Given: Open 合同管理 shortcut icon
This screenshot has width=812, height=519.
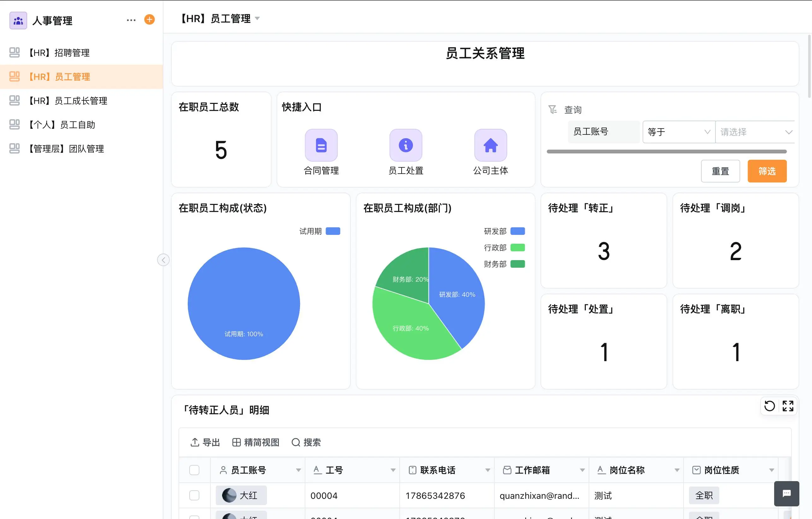Looking at the screenshot, I should (x=321, y=145).
